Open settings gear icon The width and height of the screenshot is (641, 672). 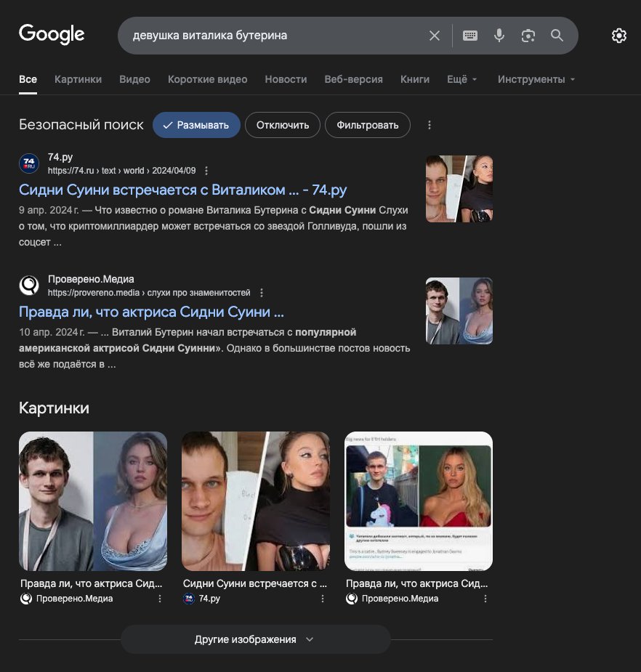618,36
